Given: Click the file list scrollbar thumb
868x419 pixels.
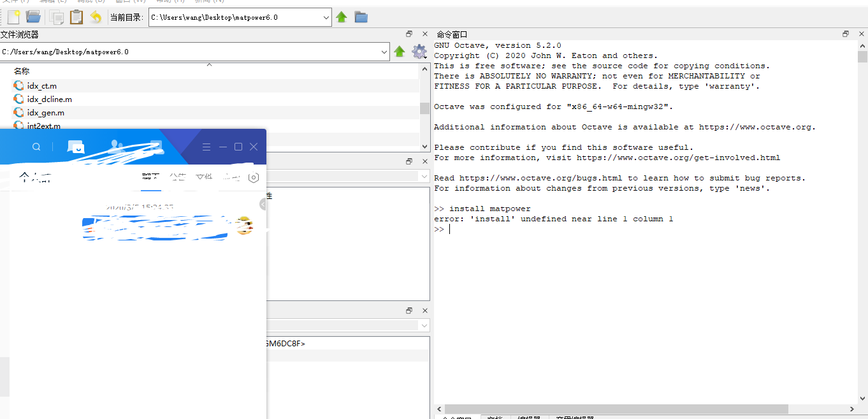Looking at the screenshot, I should pos(424,108).
